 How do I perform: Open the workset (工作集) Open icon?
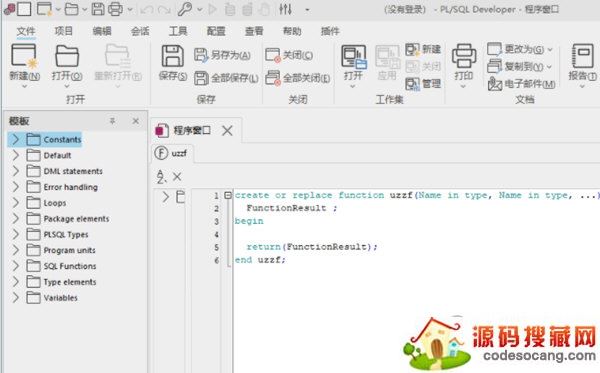354,57
